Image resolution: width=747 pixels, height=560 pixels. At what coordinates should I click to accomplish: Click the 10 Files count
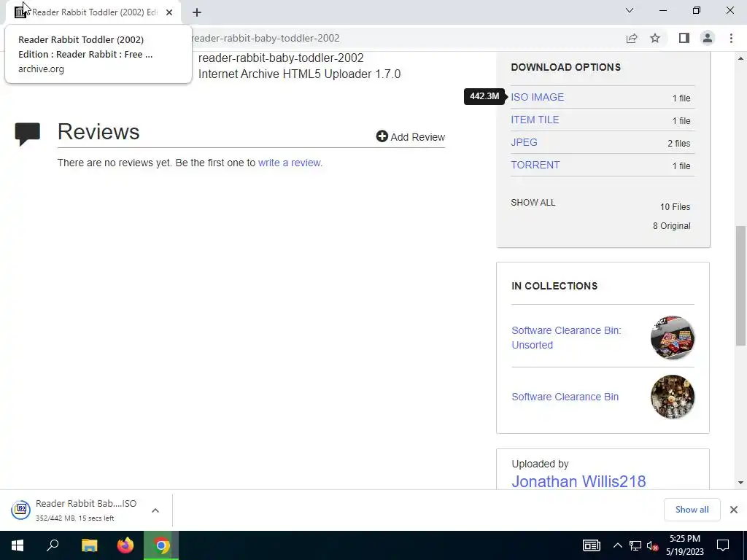(x=675, y=206)
